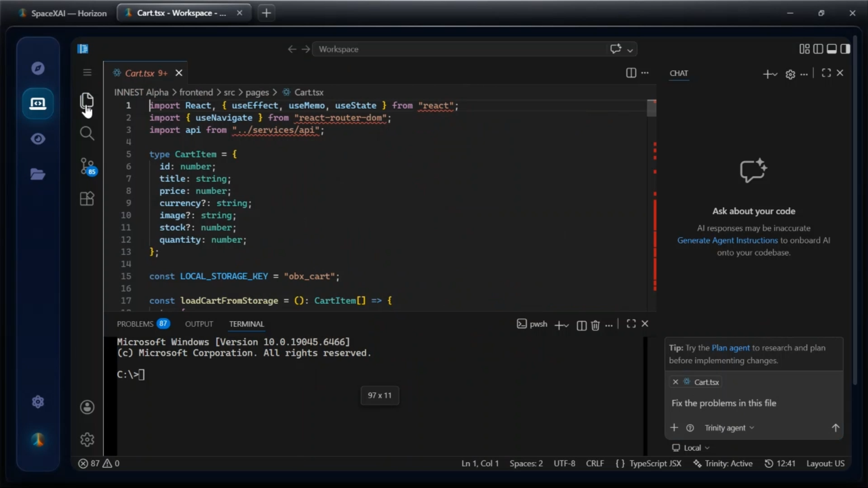Click the Plan agent link
The height and width of the screenshot is (488, 868).
click(x=731, y=348)
